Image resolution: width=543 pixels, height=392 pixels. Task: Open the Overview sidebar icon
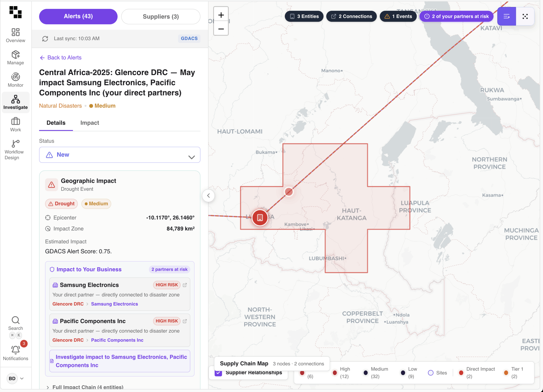15,32
